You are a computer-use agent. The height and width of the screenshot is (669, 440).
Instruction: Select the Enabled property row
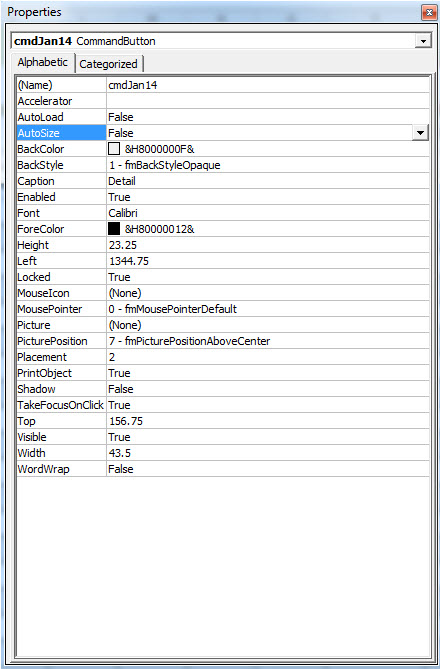[223, 197]
